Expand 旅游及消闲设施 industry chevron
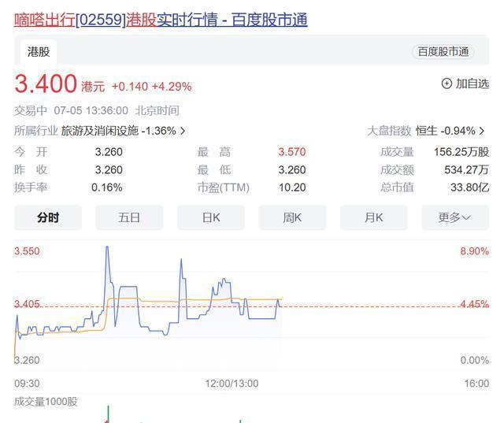The width and height of the screenshot is (504, 423). pyautogui.click(x=183, y=131)
